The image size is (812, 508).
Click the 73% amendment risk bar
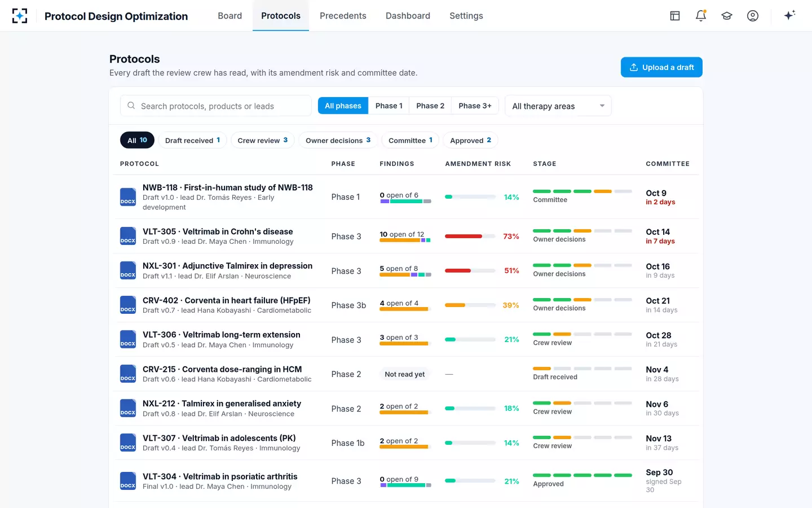click(x=470, y=236)
